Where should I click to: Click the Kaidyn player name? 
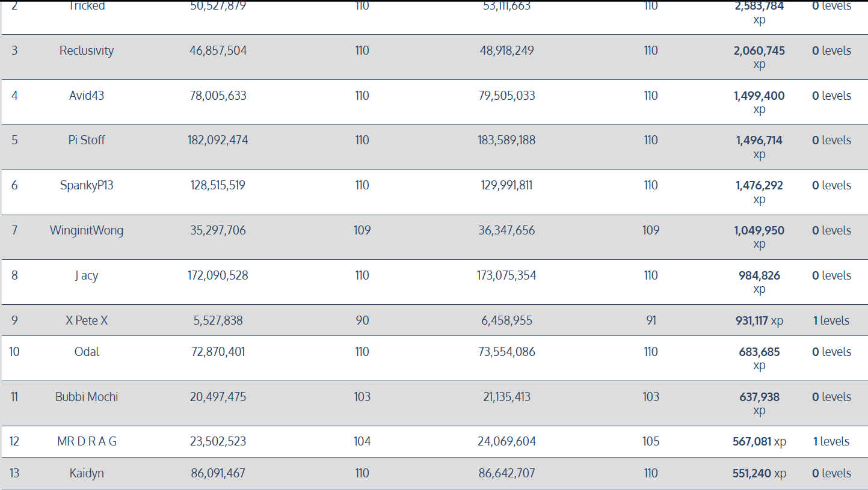click(87, 473)
